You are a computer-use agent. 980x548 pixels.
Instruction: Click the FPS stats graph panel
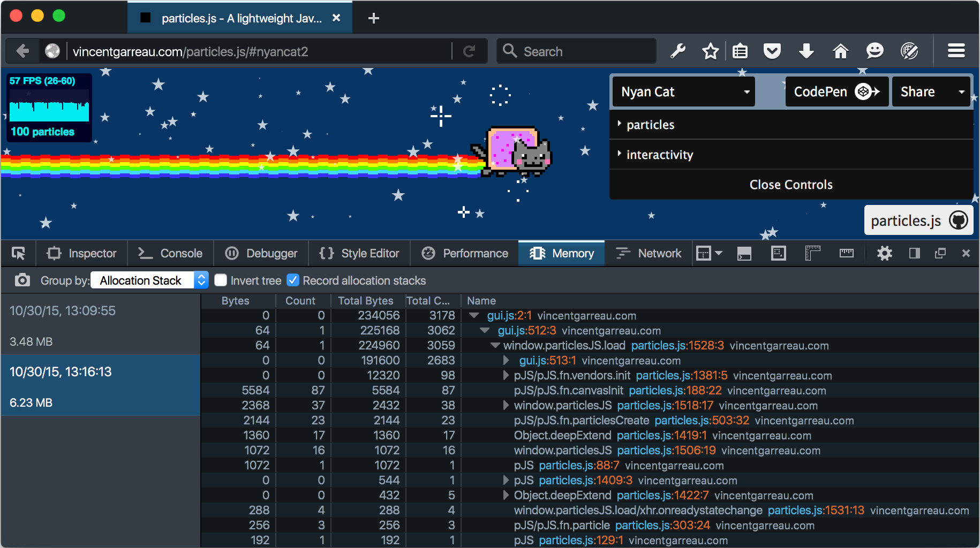click(49, 108)
